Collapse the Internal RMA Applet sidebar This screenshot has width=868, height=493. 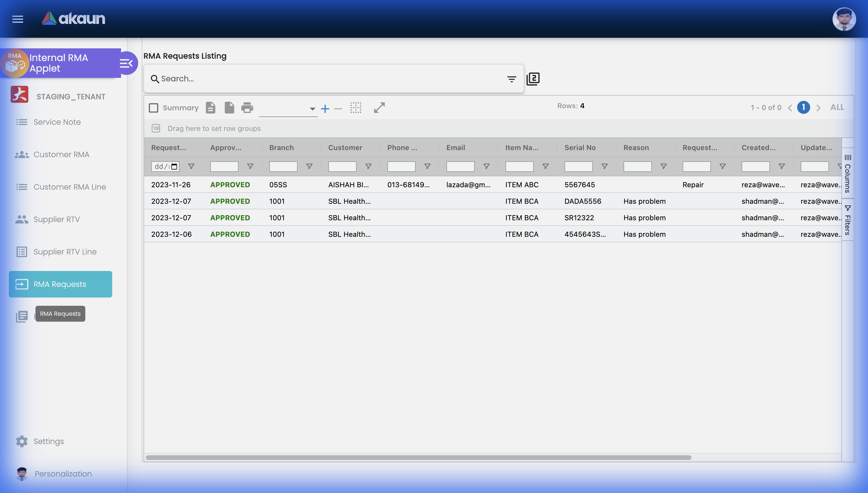click(126, 63)
